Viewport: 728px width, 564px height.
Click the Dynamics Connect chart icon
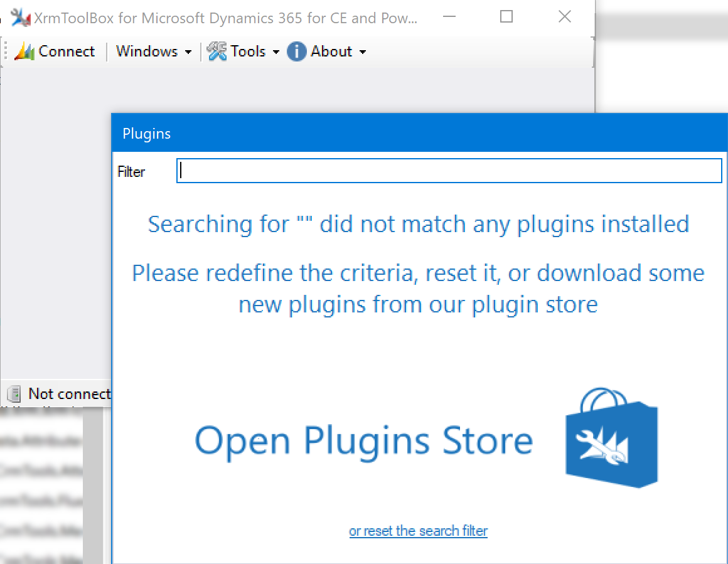pyautogui.click(x=24, y=51)
